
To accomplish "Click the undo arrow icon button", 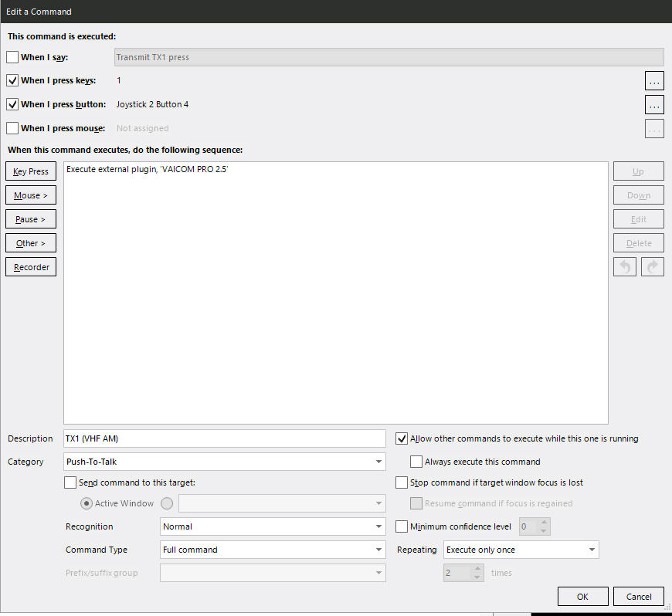I will click(624, 267).
